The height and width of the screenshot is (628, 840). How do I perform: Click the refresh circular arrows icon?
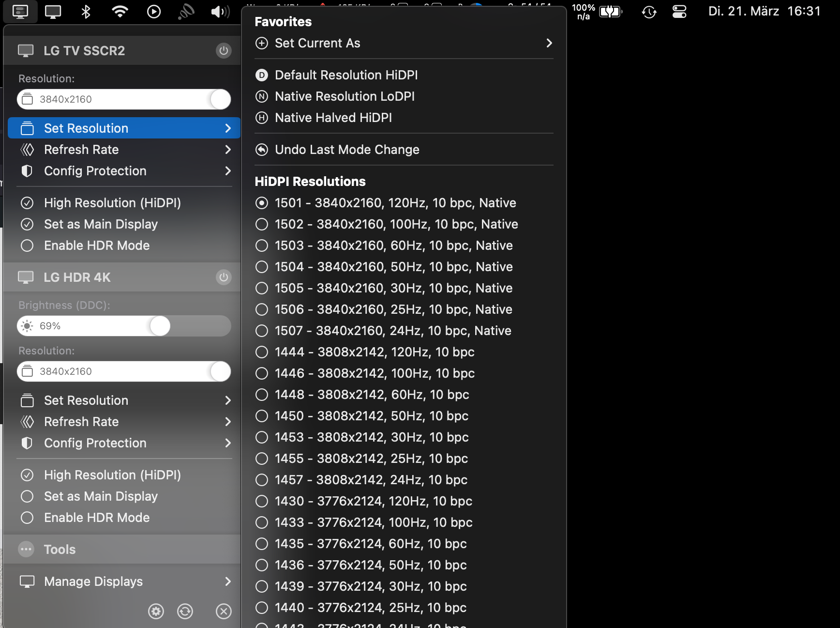(x=185, y=611)
